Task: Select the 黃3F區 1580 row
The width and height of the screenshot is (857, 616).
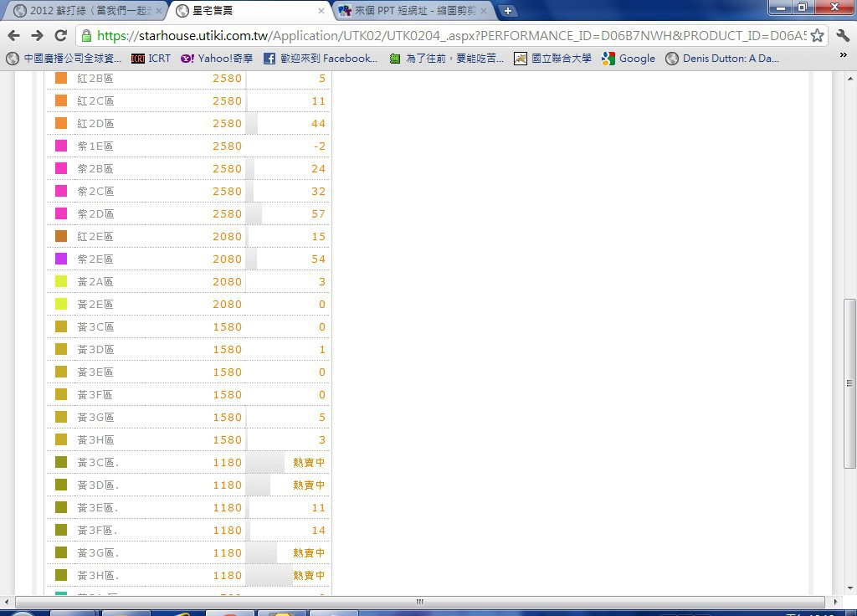Action: [188, 395]
